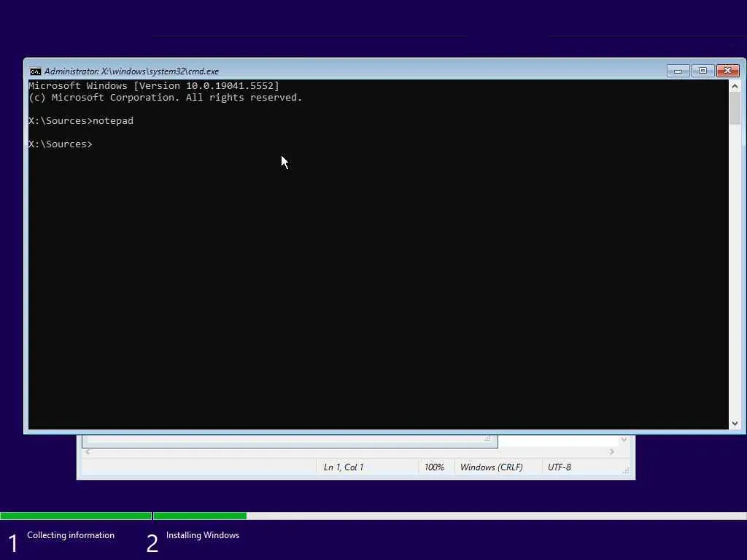Click the 'Collecting information' step label

pos(71,535)
